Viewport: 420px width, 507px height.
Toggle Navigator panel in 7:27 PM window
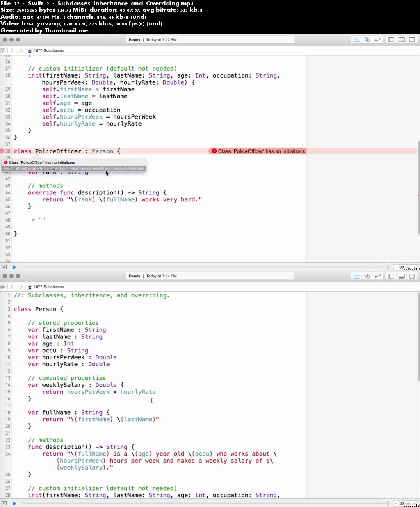[391, 40]
